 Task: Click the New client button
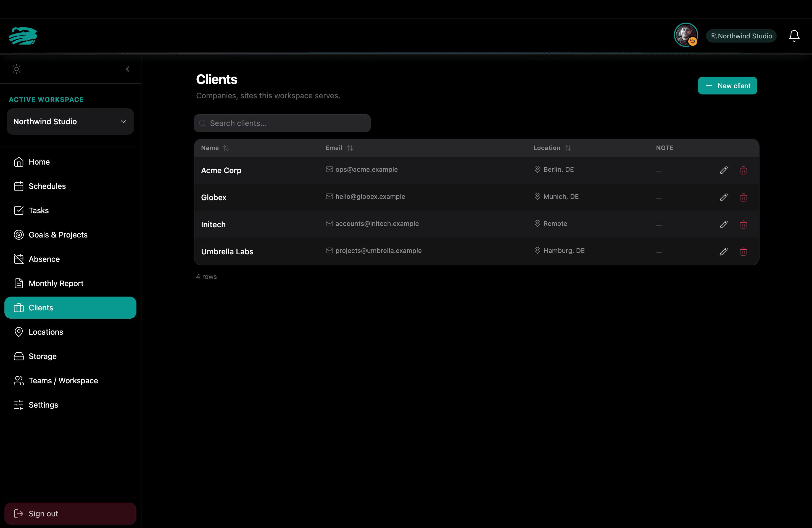pos(727,86)
